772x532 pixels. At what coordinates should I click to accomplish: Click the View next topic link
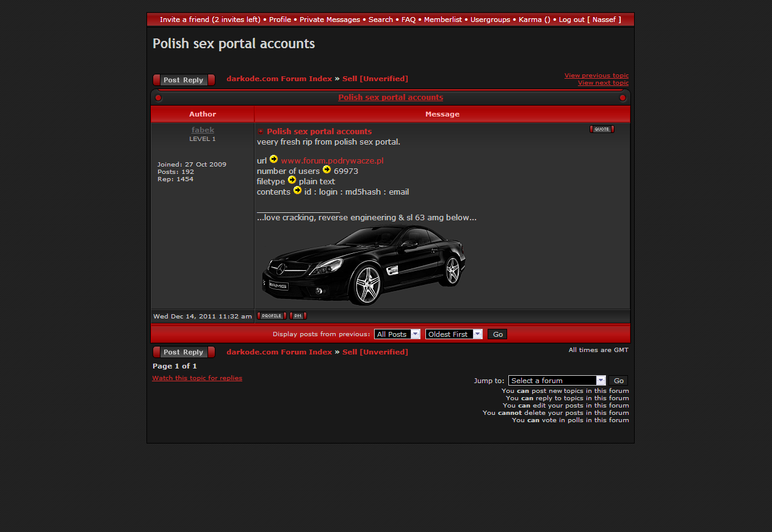603,83
